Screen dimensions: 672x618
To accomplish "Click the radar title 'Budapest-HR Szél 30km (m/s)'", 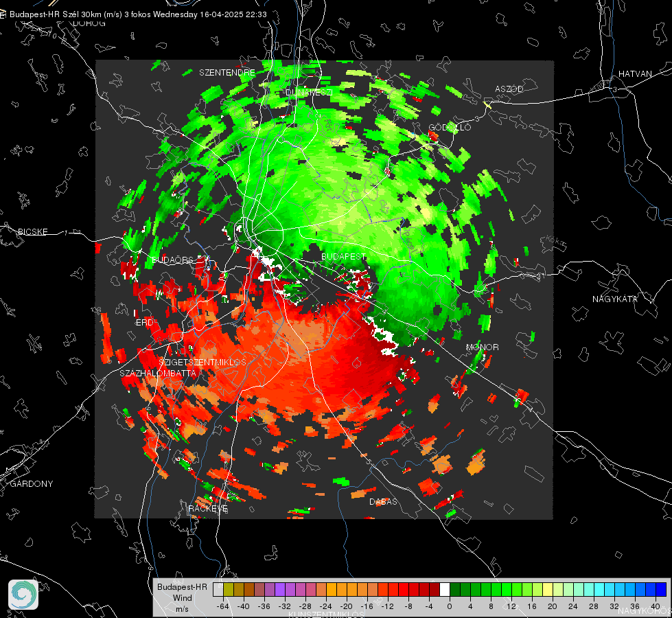I will pyautogui.click(x=66, y=14).
